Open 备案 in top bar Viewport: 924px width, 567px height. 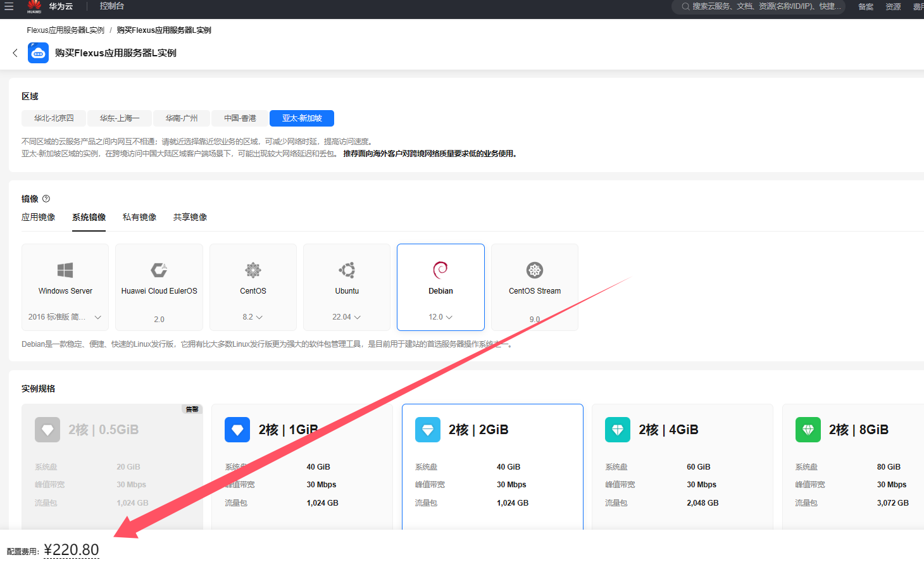(866, 7)
